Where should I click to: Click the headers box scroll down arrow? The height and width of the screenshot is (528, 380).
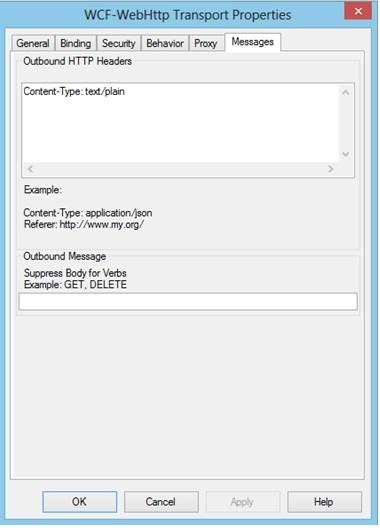(346, 155)
